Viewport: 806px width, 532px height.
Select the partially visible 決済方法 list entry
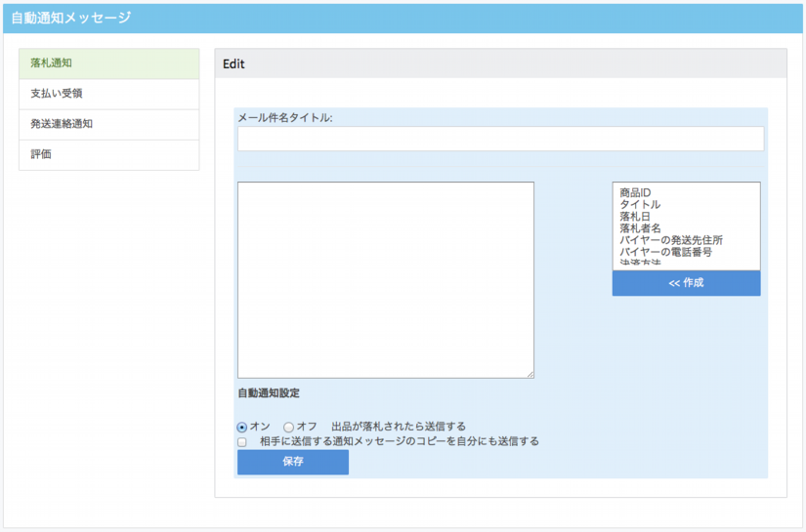click(x=640, y=264)
